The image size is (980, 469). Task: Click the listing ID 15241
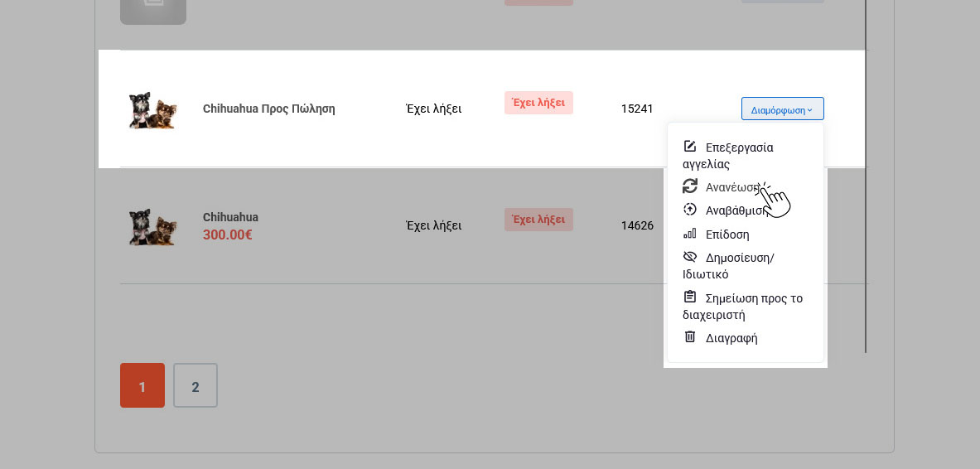pos(637,109)
